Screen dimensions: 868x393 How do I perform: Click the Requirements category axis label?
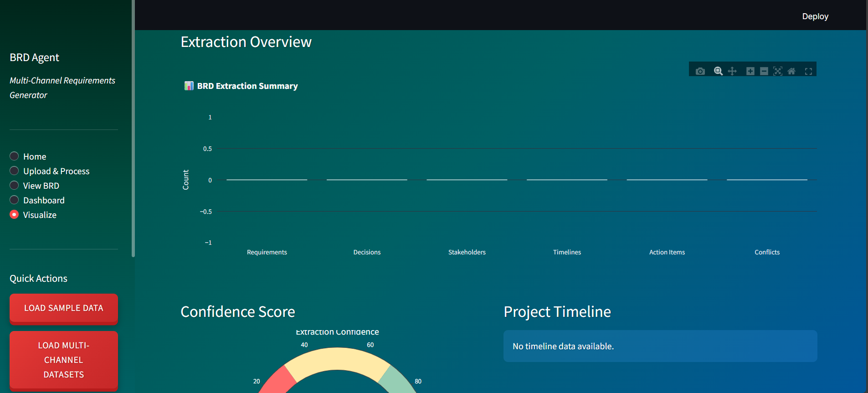tap(267, 252)
